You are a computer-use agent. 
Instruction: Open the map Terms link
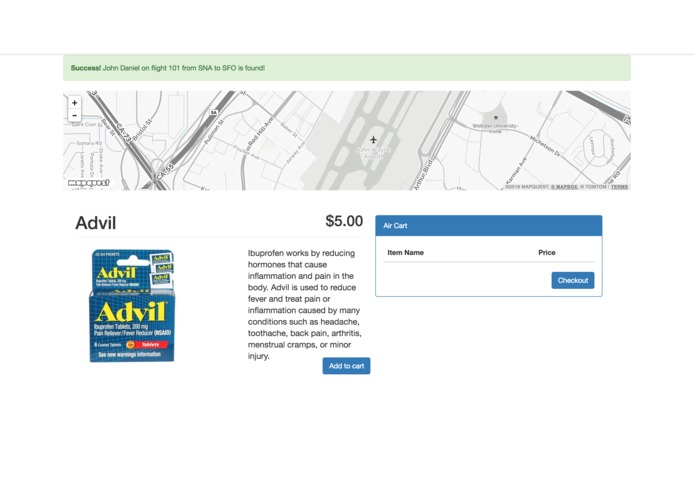[619, 187]
